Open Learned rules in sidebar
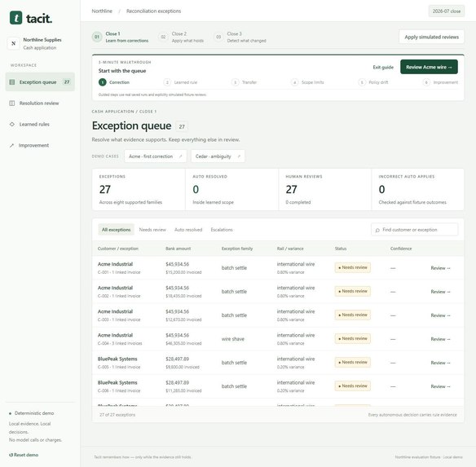476x467 pixels. 40,124
